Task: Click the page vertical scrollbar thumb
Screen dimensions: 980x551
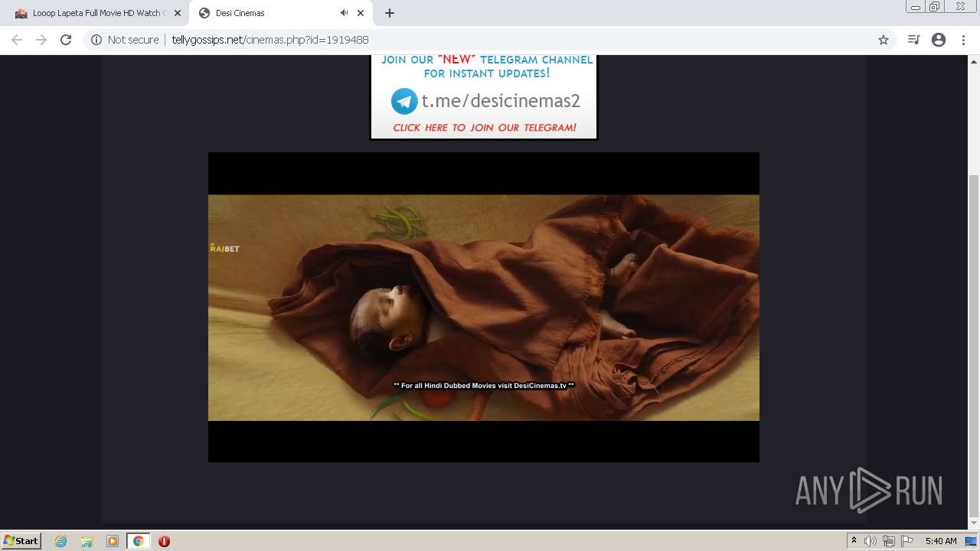Action: pos(974,345)
